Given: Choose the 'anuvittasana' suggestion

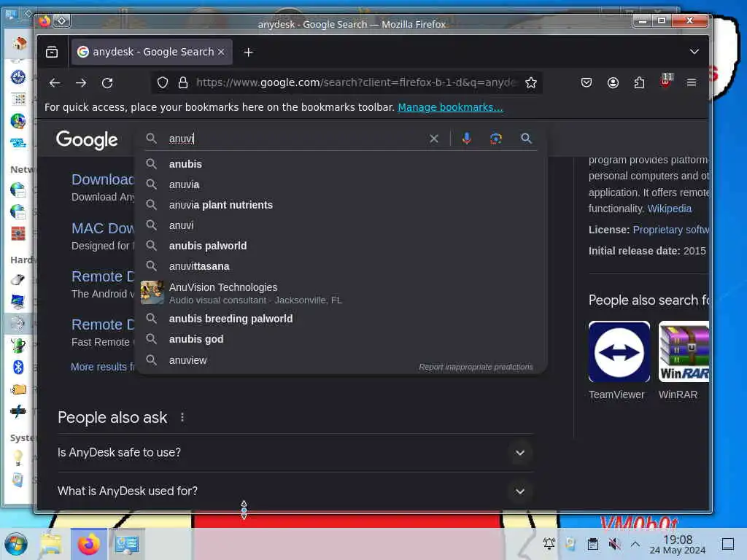Looking at the screenshot, I should pyautogui.click(x=341, y=266).
